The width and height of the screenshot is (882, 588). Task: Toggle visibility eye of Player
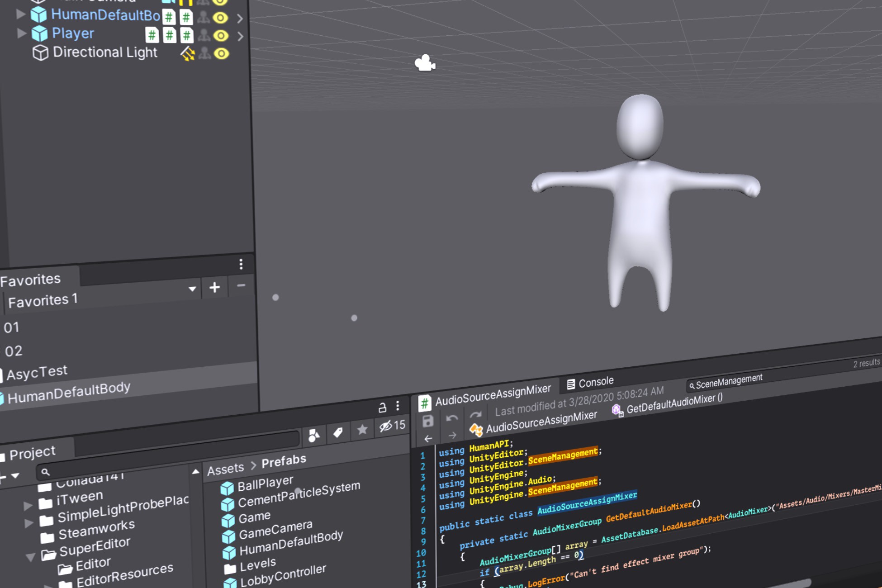click(x=221, y=35)
